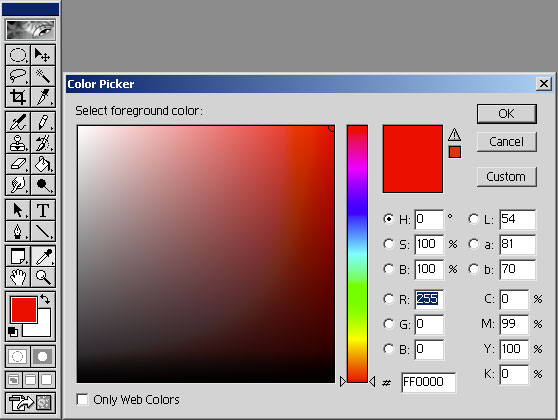
Task: Select the Paint Bucket tool
Action: pyautogui.click(x=43, y=164)
